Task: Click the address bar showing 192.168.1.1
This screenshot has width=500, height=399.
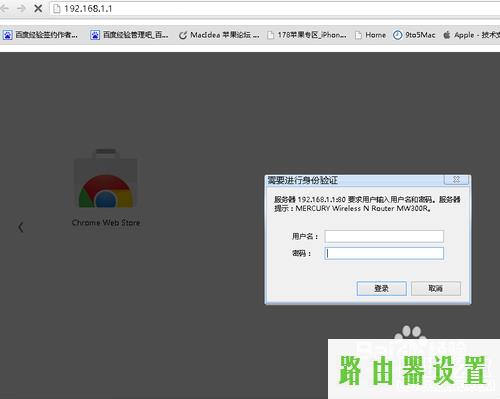Action: (x=275, y=9)
